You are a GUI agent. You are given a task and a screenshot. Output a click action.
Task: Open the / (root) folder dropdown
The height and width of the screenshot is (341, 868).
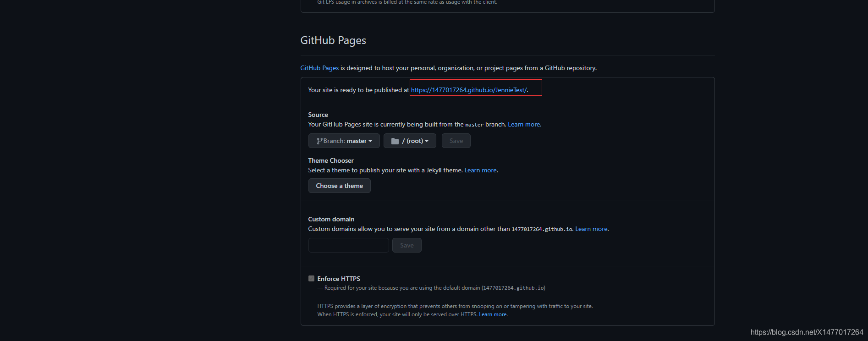click(410, 141)
